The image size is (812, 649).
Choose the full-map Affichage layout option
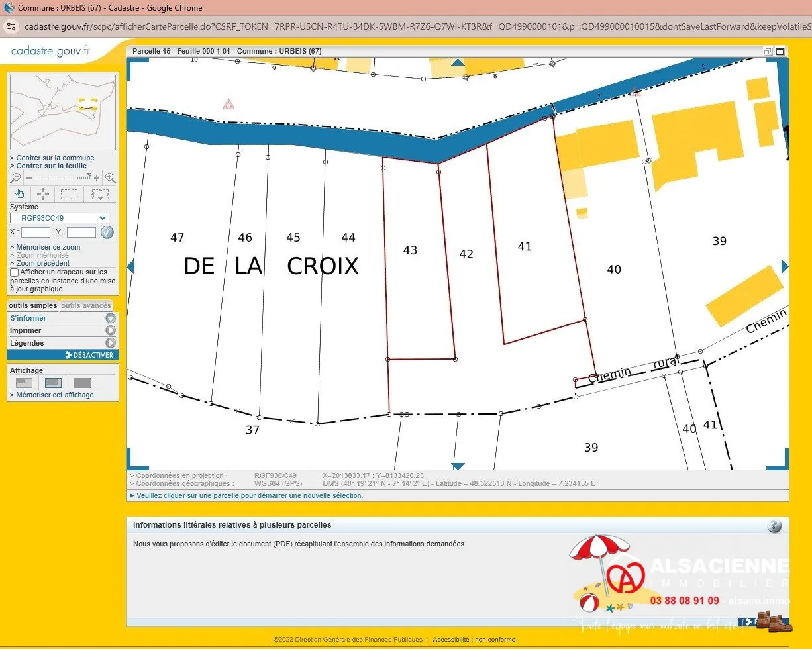(82, 383)
